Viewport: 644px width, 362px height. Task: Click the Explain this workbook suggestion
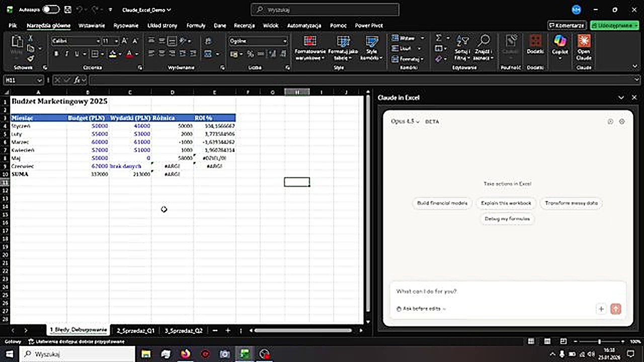(506, 203)
